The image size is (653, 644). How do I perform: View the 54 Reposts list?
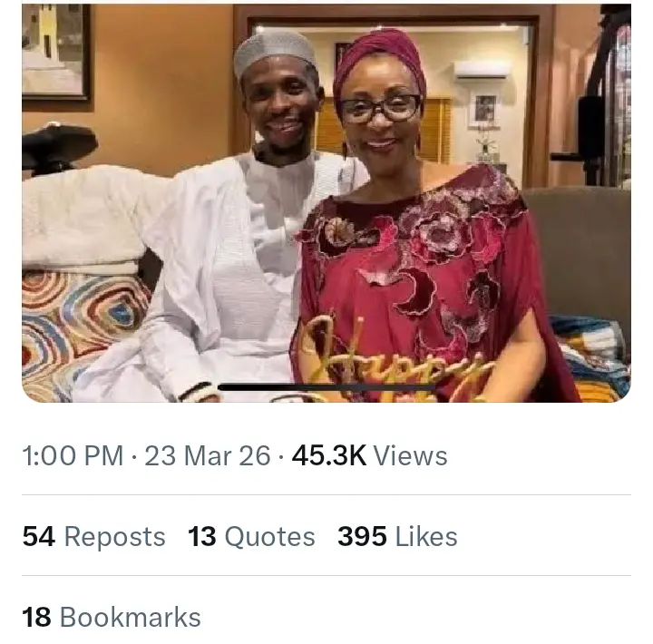click(93, 536)
